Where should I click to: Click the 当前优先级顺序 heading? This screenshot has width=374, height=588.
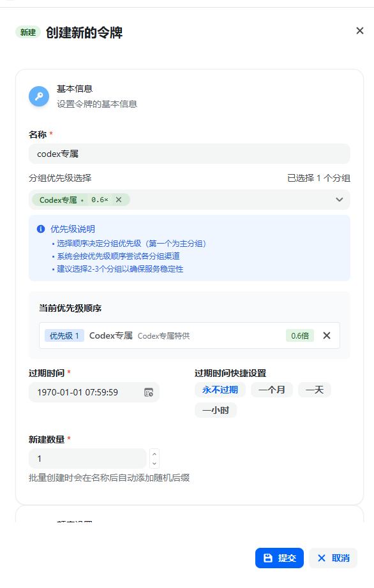pyautogui.click(x=70, y=308)
